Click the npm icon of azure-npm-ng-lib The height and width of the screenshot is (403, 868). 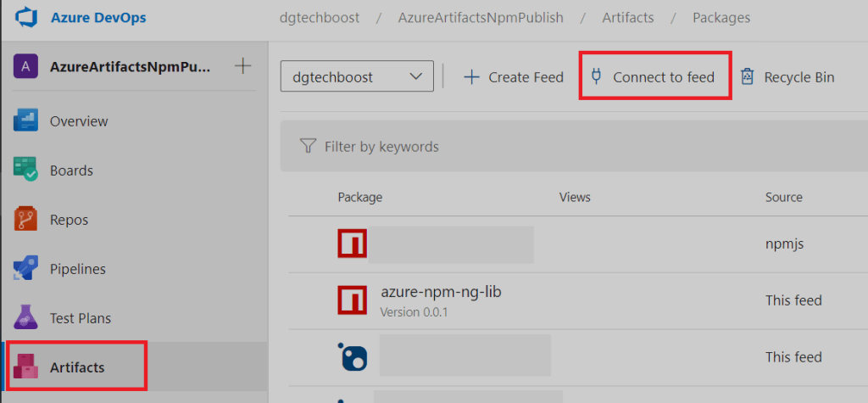pos(352,299)
